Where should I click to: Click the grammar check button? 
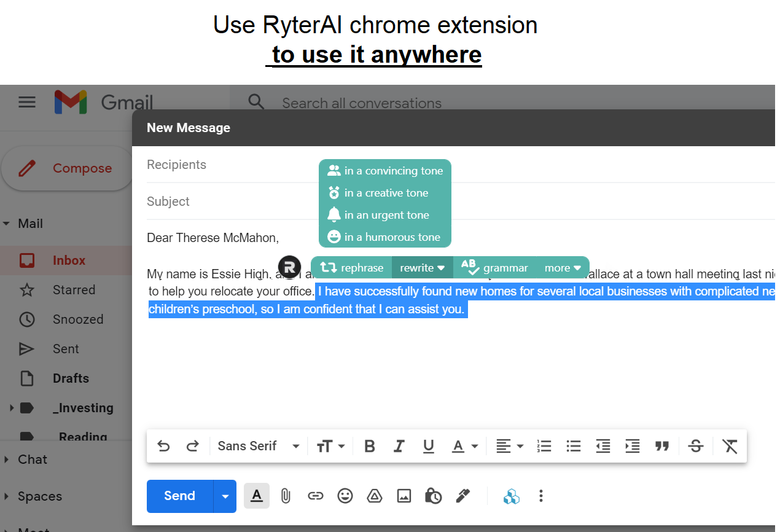point(494,268)
